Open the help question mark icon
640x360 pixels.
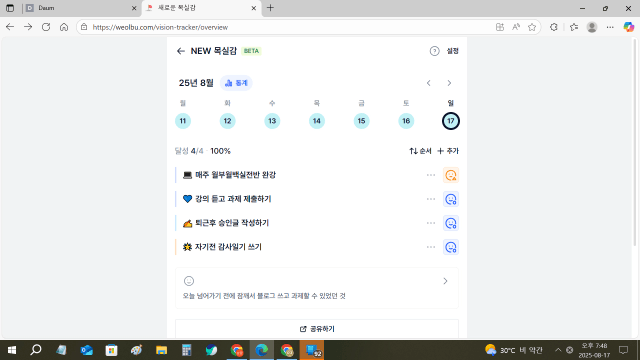pyautogui.click(x=434, y=51)
